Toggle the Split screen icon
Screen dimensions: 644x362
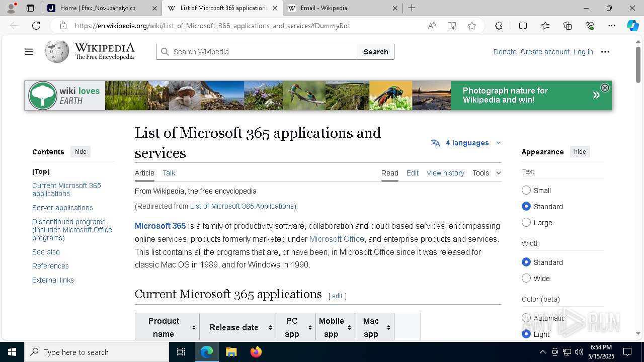coord(523,26)
